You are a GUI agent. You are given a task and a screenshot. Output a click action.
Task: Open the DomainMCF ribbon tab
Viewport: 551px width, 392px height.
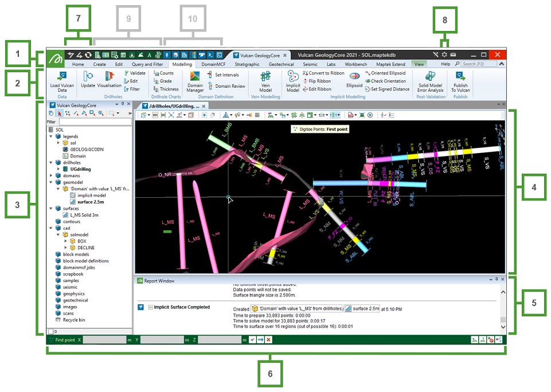click(x=213, y=64)
